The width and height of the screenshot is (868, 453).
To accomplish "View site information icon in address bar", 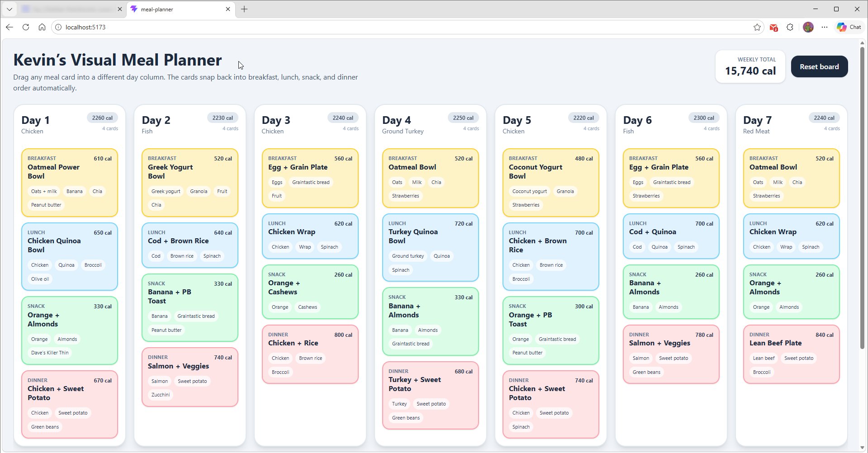I will (x=58, y=27).
